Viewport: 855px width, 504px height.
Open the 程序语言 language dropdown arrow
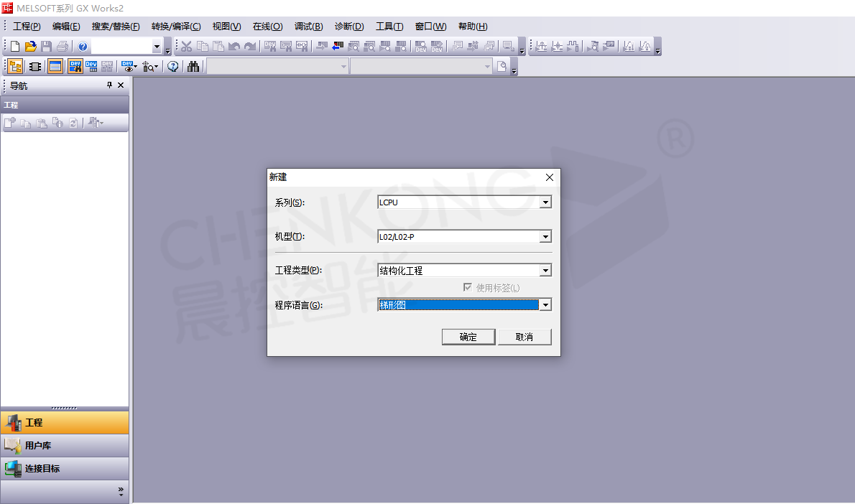point(545,305)
